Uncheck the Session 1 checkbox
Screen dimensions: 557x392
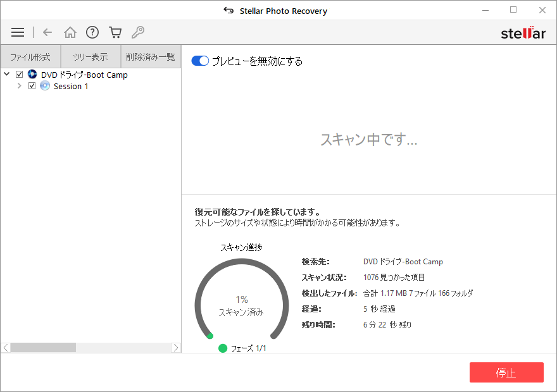click(x=32, y=86)
